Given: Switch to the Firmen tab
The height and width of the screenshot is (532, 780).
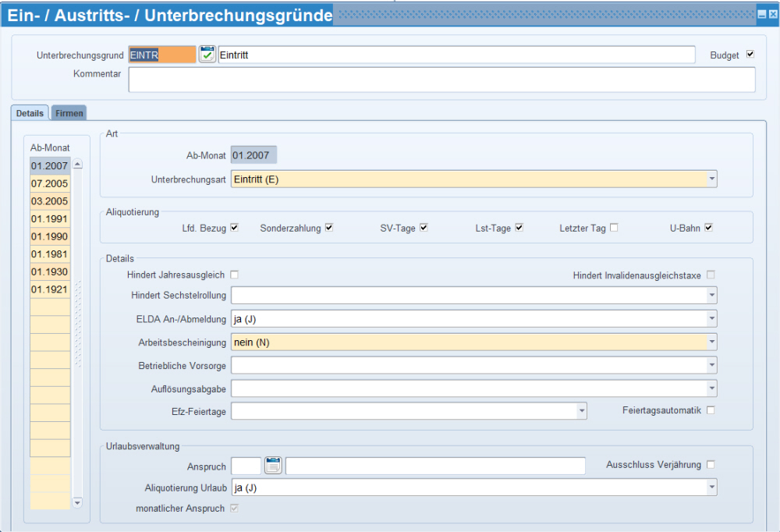Looking at the screenshot, I should point(69,113).
